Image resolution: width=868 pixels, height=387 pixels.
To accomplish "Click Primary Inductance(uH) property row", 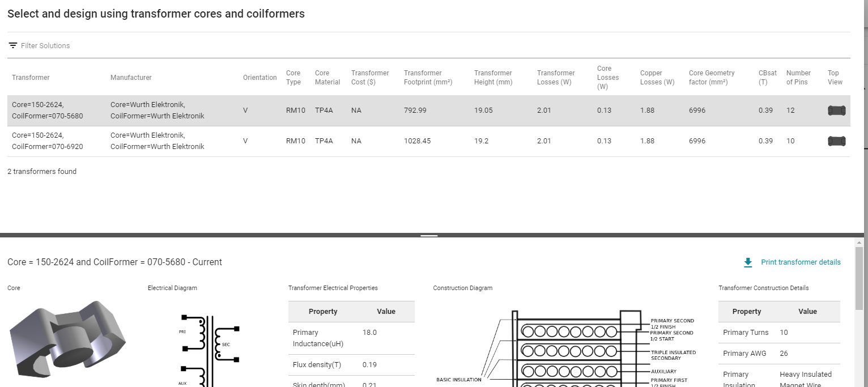I will click(x=351, y=338).
